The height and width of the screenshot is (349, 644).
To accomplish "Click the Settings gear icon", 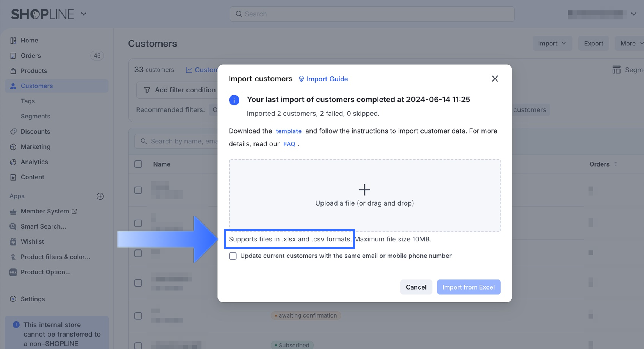I will point(13,299).
